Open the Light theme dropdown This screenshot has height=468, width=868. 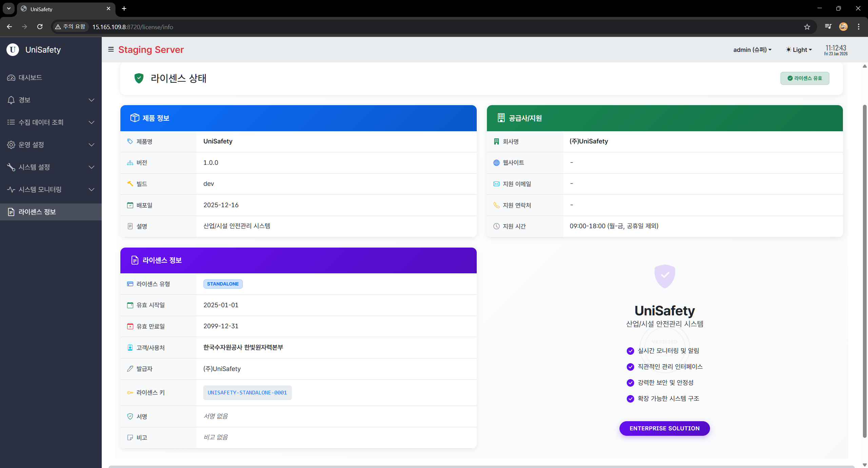[x=799, y=50]
